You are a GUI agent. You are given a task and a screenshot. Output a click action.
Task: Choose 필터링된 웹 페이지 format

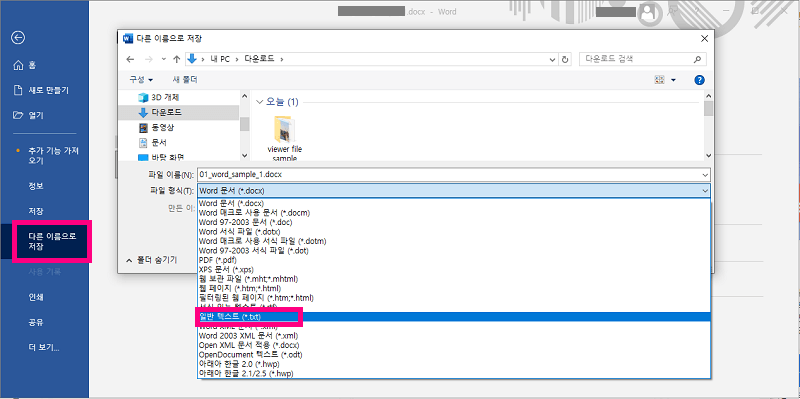[x=454, y=298]
